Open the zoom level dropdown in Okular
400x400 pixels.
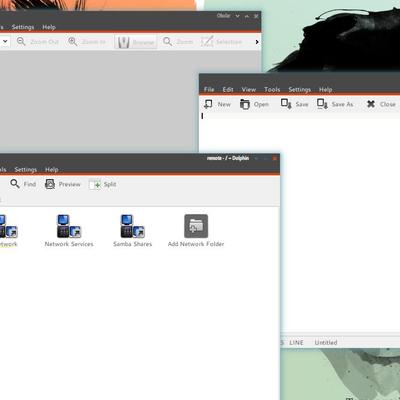click(5, 42)
